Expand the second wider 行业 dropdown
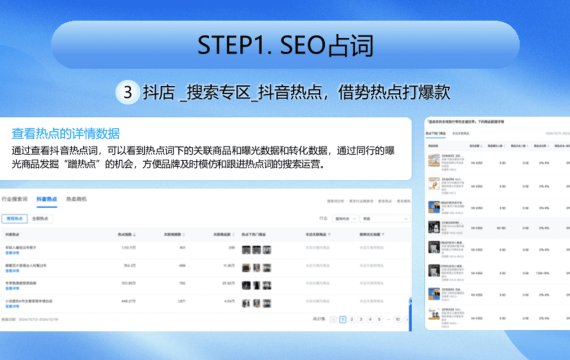 pos(385,219)
